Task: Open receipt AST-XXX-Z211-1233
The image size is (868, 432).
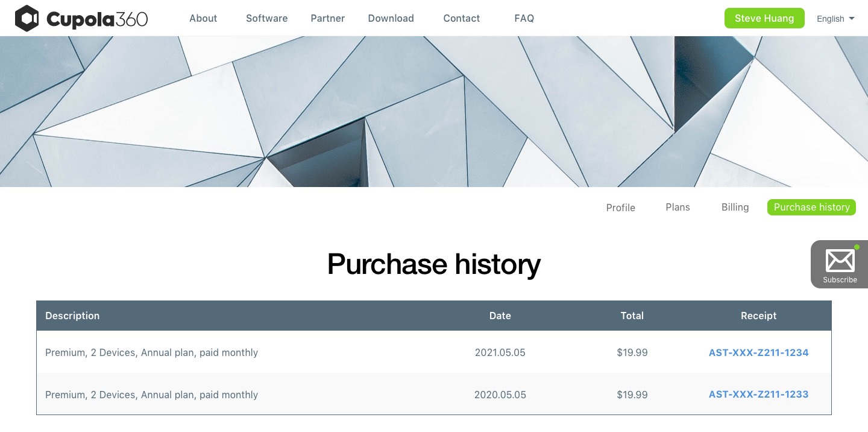Action: (x=759, y=395)
